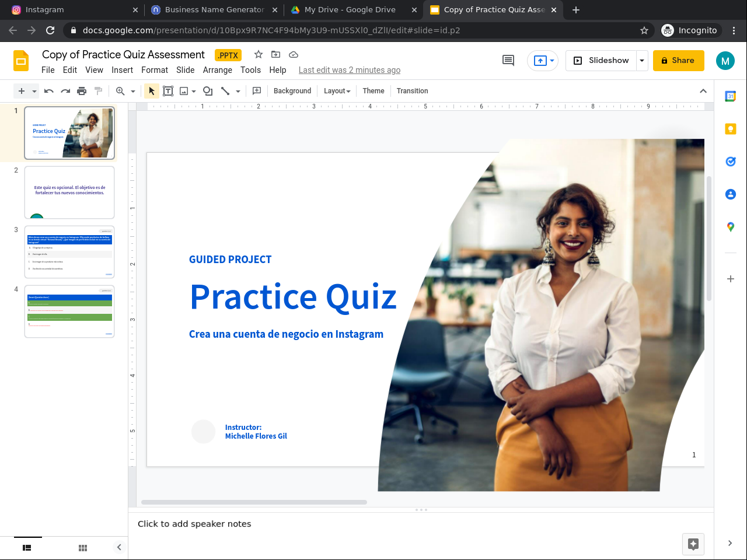Collapse the filmstrip panel
The width and height of the screenshot is (747, 560).
119,547
